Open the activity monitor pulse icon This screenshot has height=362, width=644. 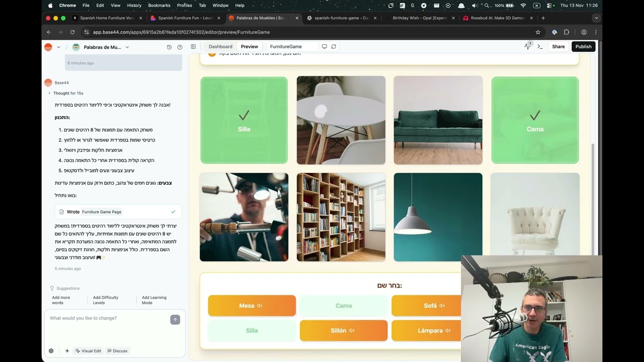(527, 46)
